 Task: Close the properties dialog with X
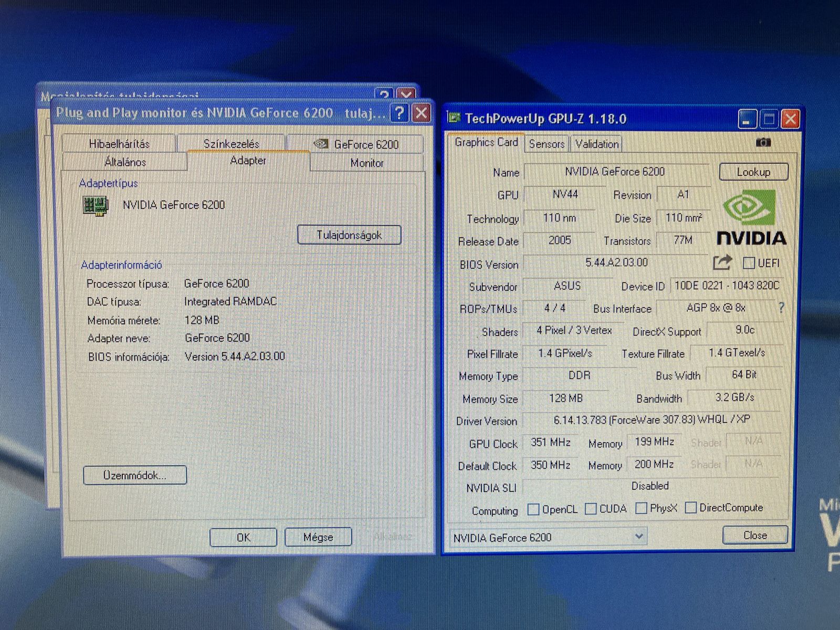coord(422,112)
